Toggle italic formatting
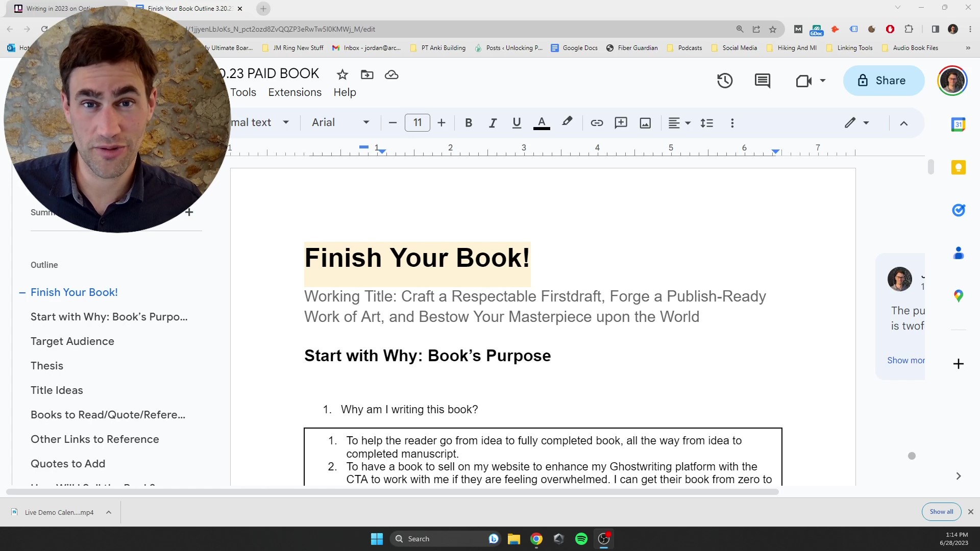Image resolution: width=980 pixels, height=551 pixels. [493, 123]
